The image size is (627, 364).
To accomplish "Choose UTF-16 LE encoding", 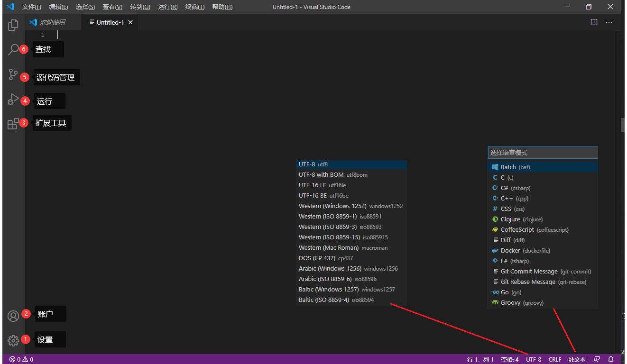I will pos(351,185).
